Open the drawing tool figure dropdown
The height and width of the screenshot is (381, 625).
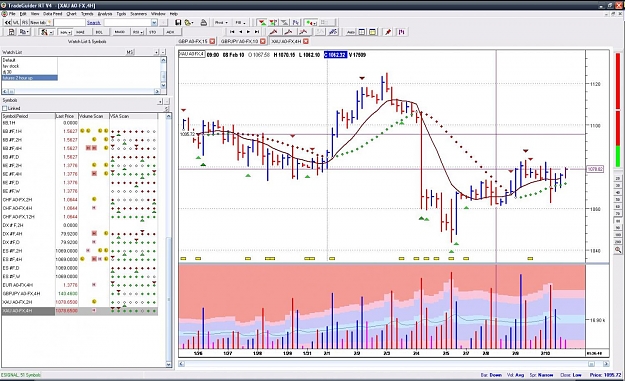click(x=47, y=32)
